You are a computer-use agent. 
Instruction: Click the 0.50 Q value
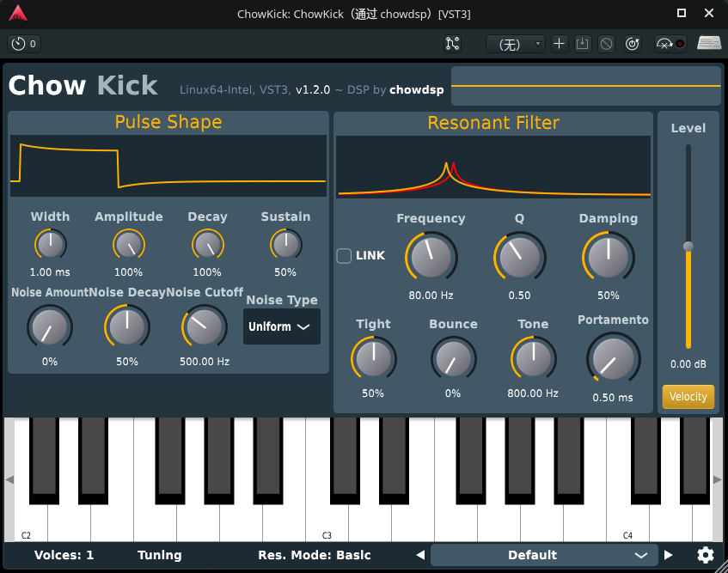(x=519, y=296)
